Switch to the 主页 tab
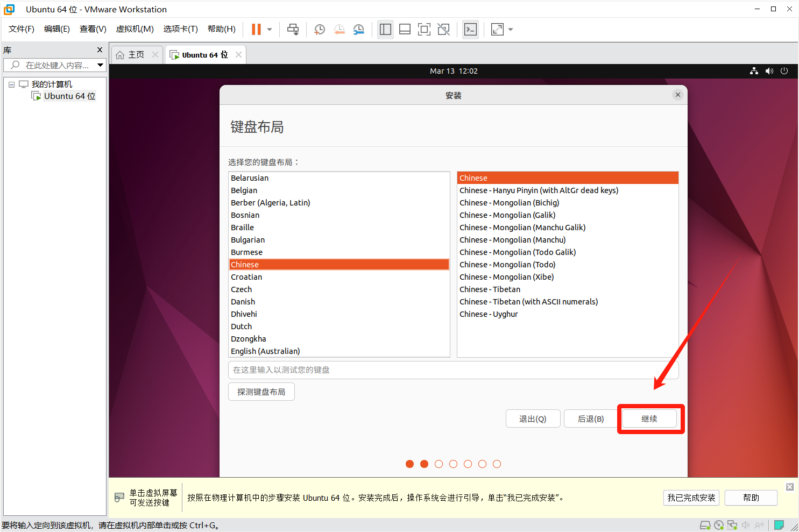The image size is (799, 532). 136,55
